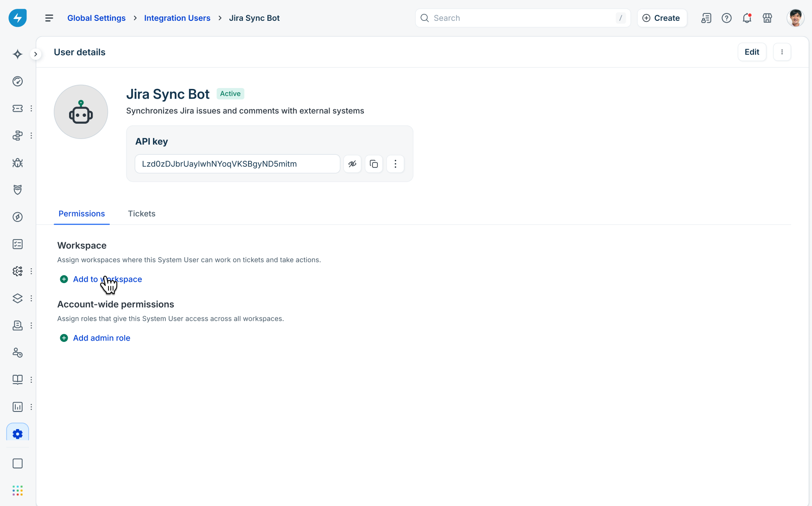This screenshot has height=506, width=812.
Task: Focus the Search field
Action: (x=523, y=18)
